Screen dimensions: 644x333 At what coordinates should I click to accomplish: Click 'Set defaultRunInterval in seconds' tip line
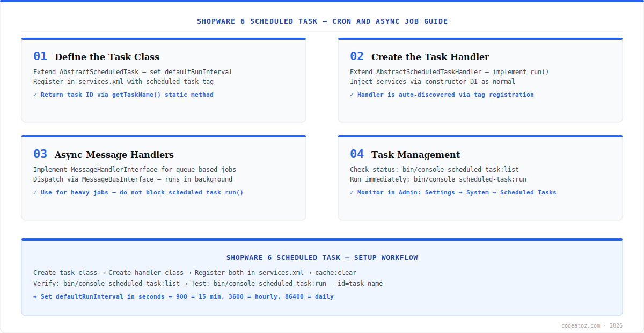(184, 296)
